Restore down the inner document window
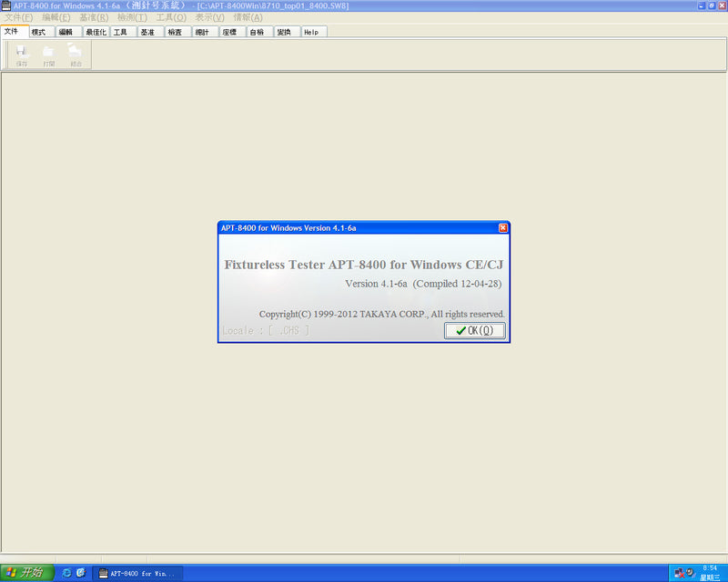 712,5
